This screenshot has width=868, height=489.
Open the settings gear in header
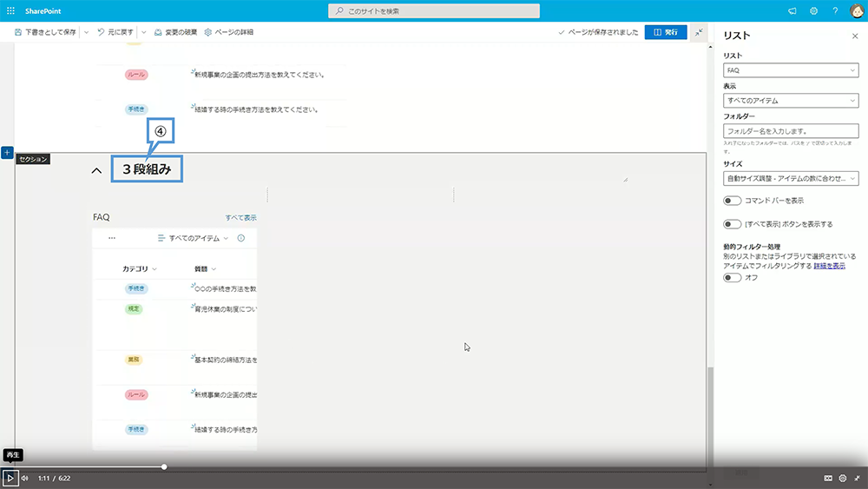(814, 11)
